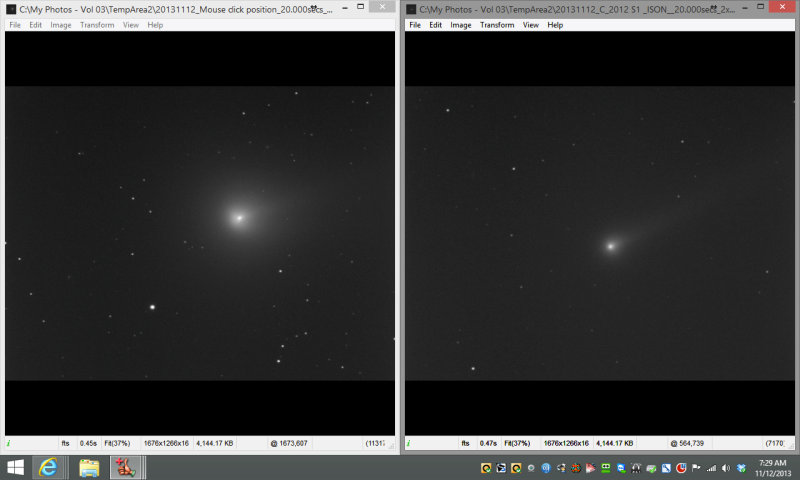800x480 pixels.
Task: Click the Windows Start button
Action: (15, 467)
